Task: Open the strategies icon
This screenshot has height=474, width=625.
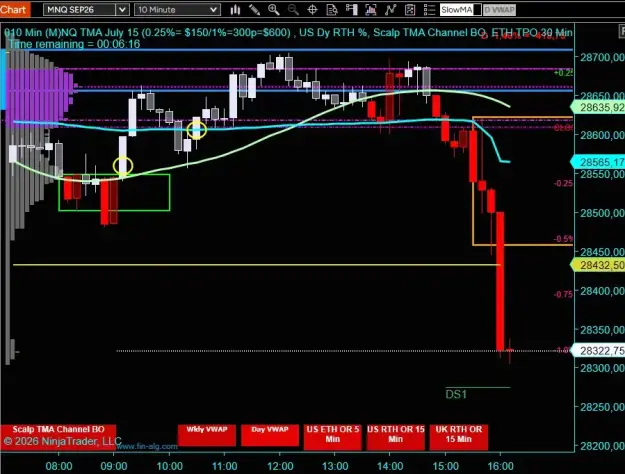Action: point(390,10)
